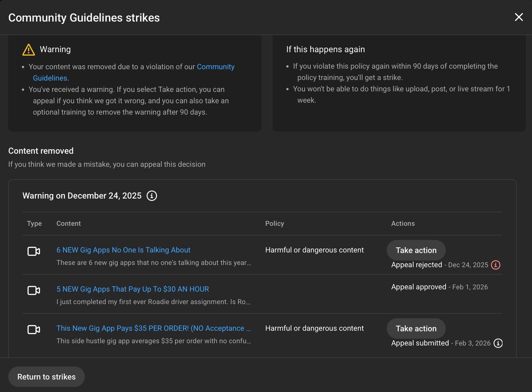The image size is (532, 392).
Task: Click 'Appeal approved' status text
Action: pyautogui.click(x=419, y=287)
